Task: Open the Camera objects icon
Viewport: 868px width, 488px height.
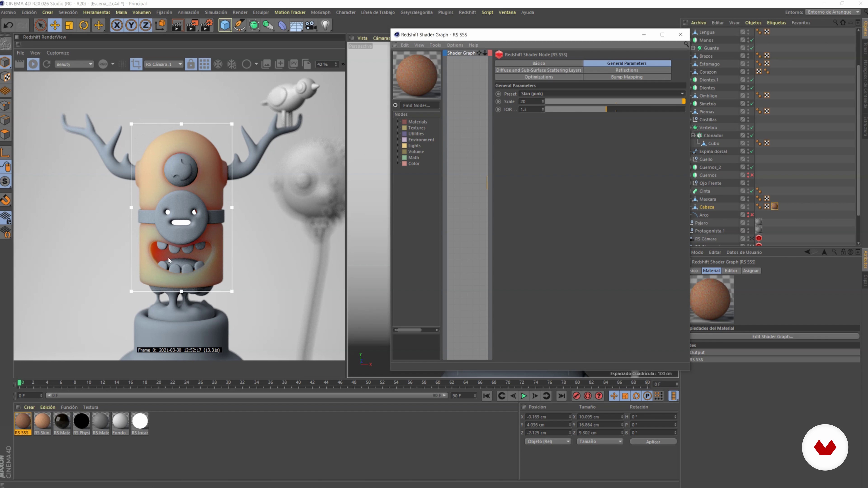Action: [x=311, y=25]
